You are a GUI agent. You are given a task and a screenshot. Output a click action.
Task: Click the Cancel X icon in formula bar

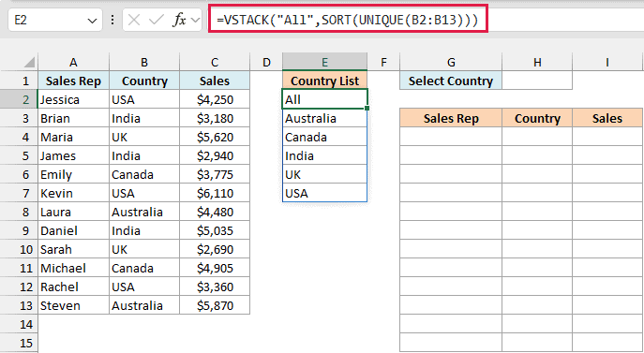(x=134, y=20)
